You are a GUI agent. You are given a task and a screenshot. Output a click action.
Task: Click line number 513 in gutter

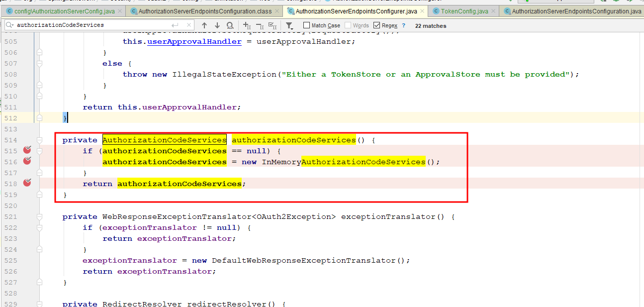[10, 129]
